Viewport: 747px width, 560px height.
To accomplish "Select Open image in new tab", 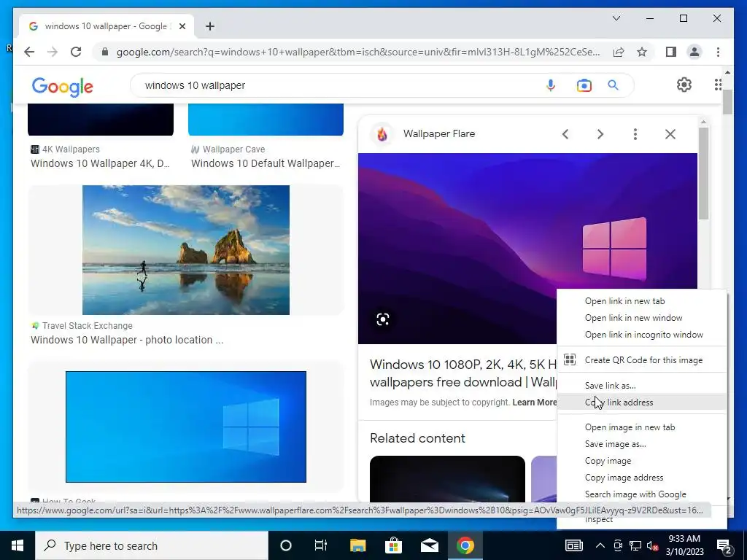I will tap(642, 427).
